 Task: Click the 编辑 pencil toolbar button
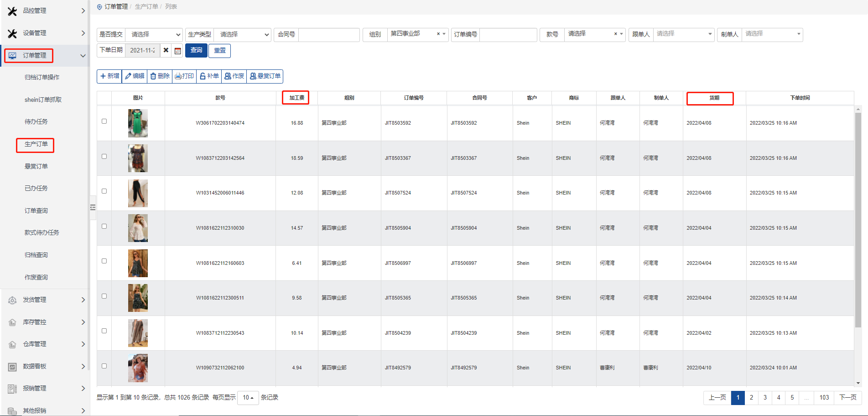click(135, 76)
